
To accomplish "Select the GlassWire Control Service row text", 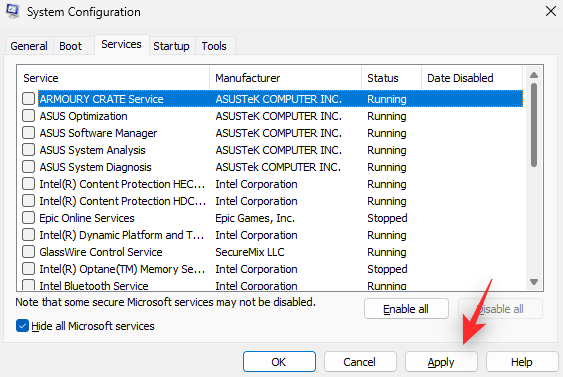I will pyautogui.click(x=101, y=252).
